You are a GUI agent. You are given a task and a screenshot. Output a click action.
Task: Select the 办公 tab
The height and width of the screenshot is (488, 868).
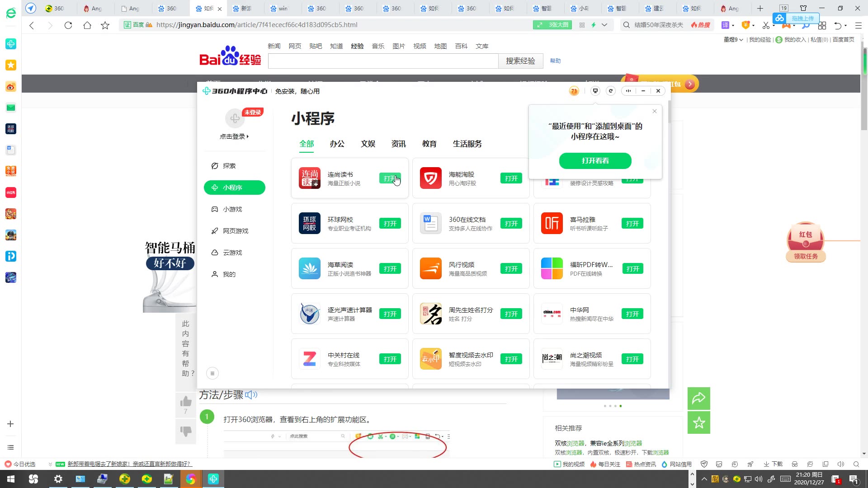click(337, 144)
